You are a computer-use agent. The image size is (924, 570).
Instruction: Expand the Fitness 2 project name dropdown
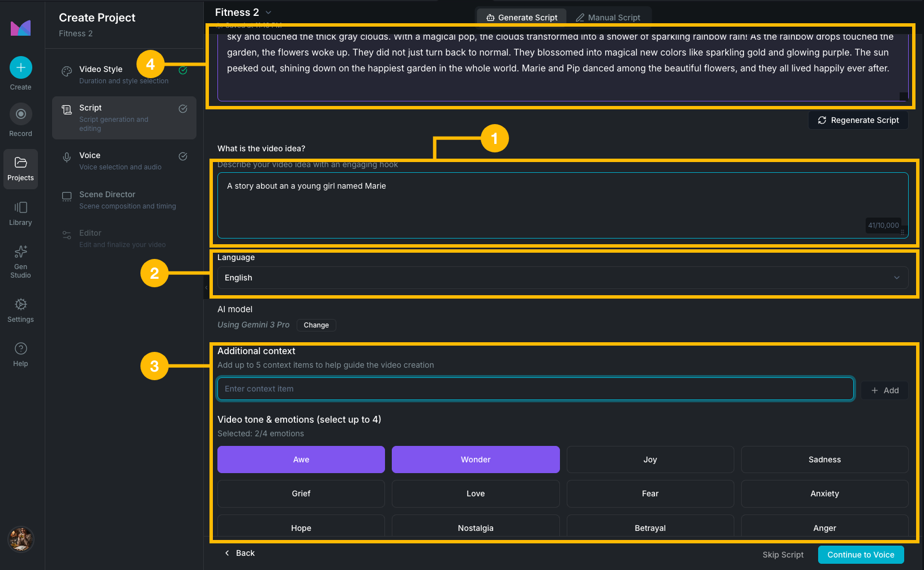click(268, 12)
